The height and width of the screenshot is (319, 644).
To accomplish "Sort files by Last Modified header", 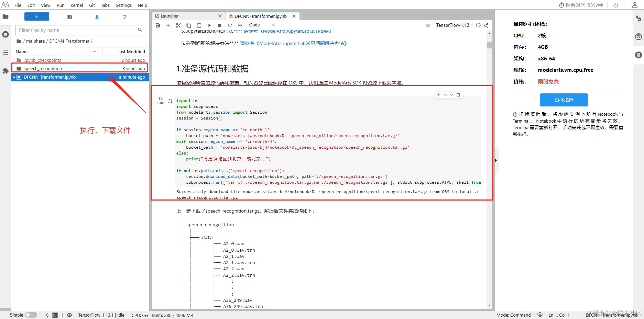I will pyautogui.click(x=126, y=52).
